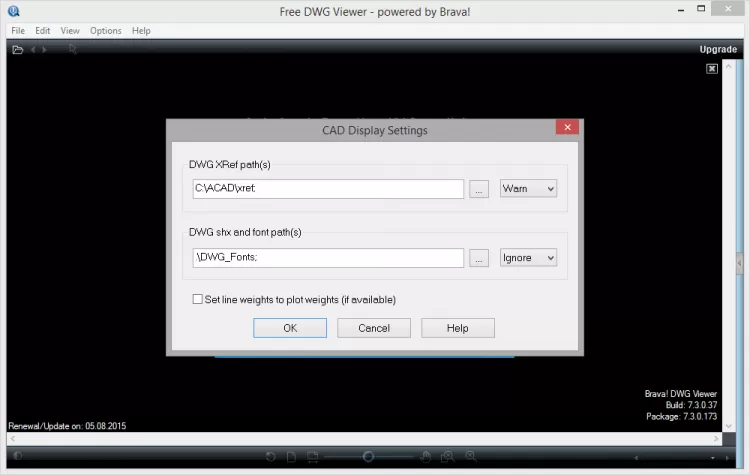Click Cancel in CAD Display Settings

tap(374, 328)
